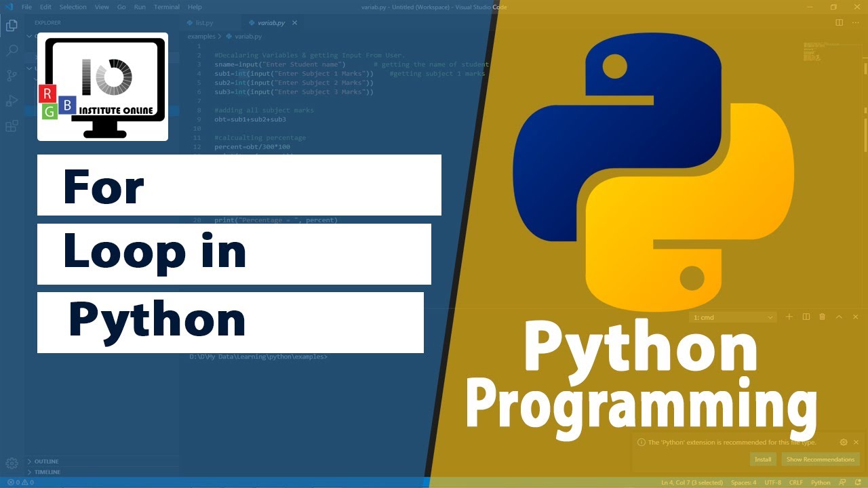Click the comment '#adding all subject marks'
868x488 pixels.
[264, 110]
